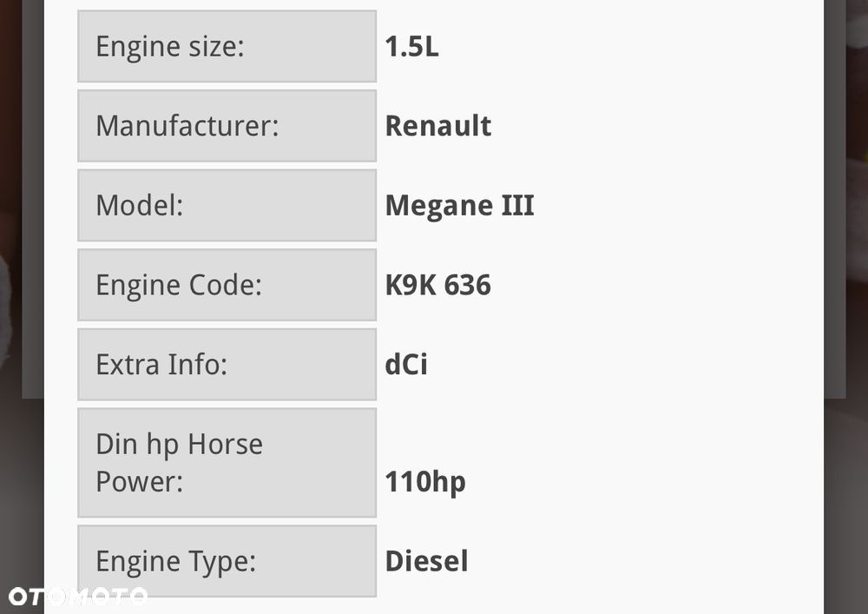
Task: Click the dCi extra info value
Action: coord(406,365)
